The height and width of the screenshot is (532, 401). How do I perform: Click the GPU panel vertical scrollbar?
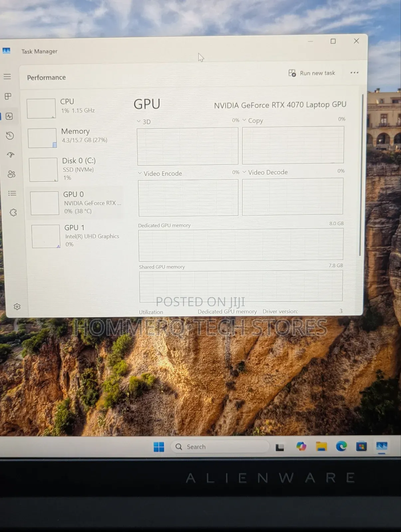pos(361,175)
